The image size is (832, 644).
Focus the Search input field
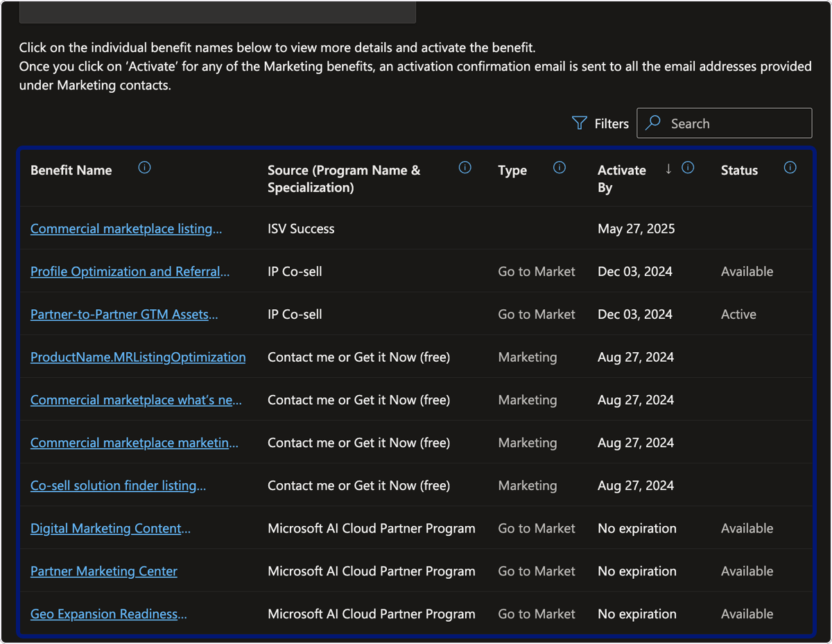pyautogui.click(x=724, y=123)
